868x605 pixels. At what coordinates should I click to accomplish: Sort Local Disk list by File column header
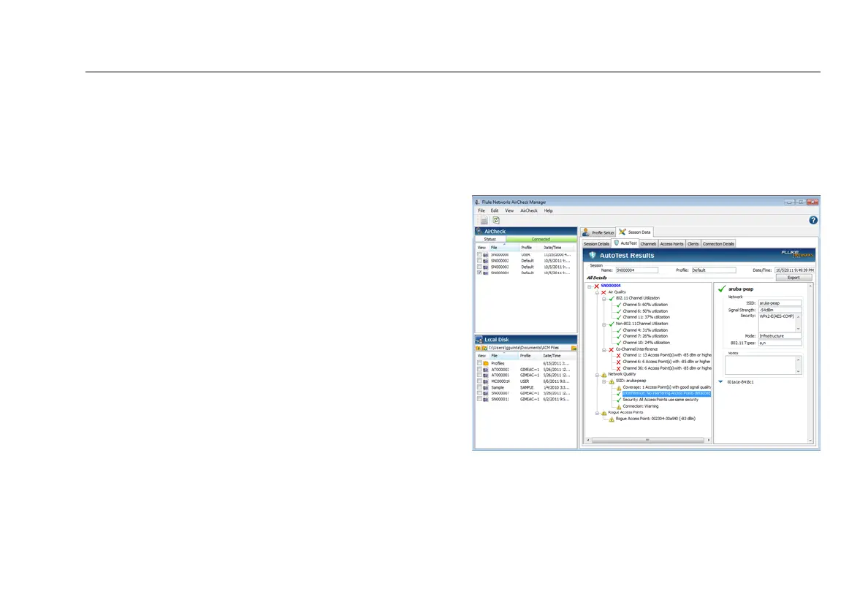tap(503, 356)
